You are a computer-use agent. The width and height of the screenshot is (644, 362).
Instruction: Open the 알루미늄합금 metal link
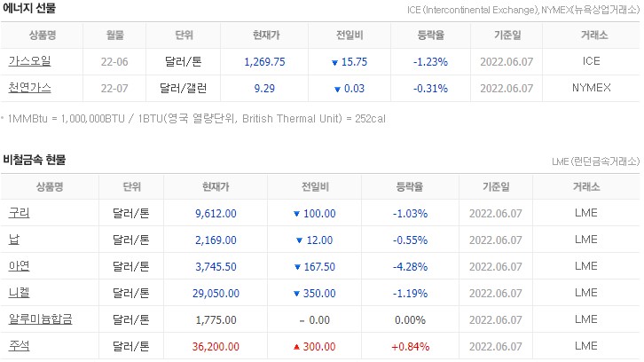click(40, 319)
